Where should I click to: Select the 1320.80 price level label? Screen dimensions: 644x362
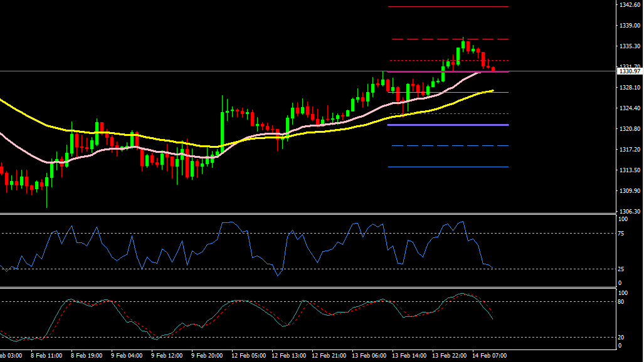pos(630,129)
